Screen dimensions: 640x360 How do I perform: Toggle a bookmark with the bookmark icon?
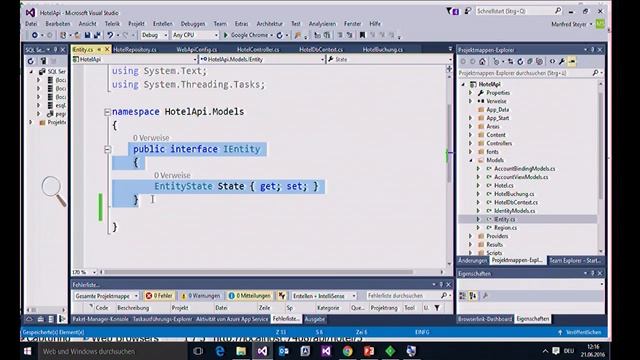click(x=362, y=36)
